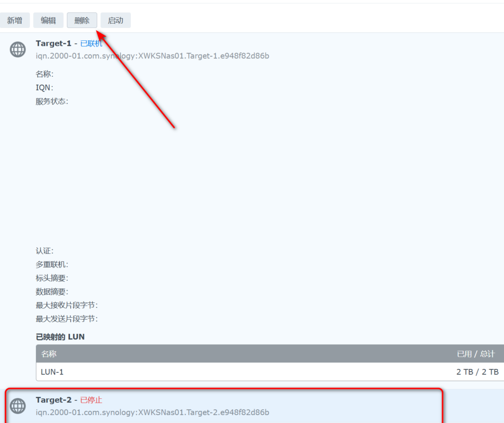Click the Target-1 IQN string
This screenshot has width=504, height=423.
[x=152, y=56]
